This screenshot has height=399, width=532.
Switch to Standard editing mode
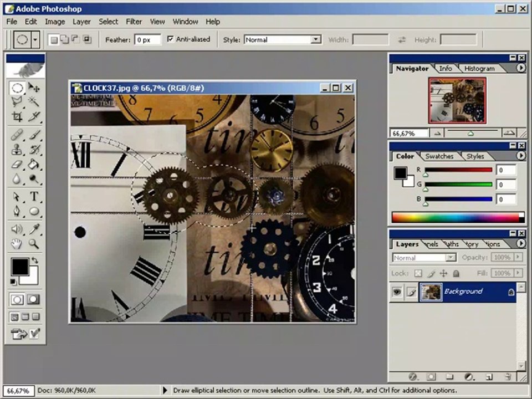click(17, 300)
